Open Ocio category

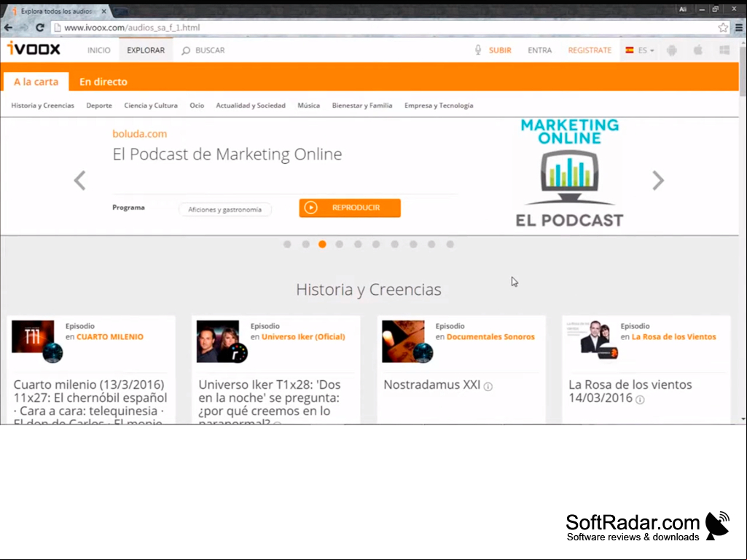(197, 106)
